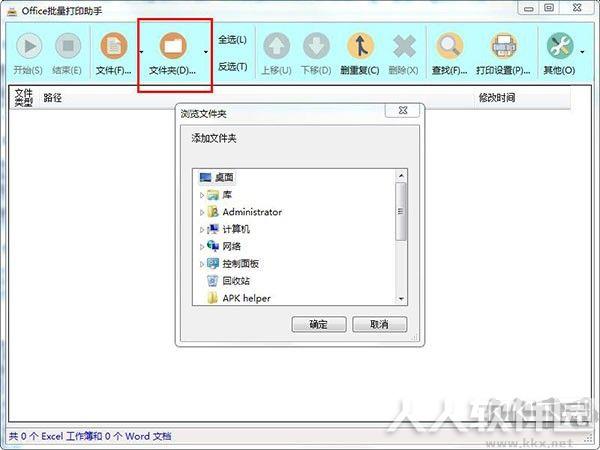The image size is (600, 450).
Task: Click Select All (全选)
Action: pos(232,39)
